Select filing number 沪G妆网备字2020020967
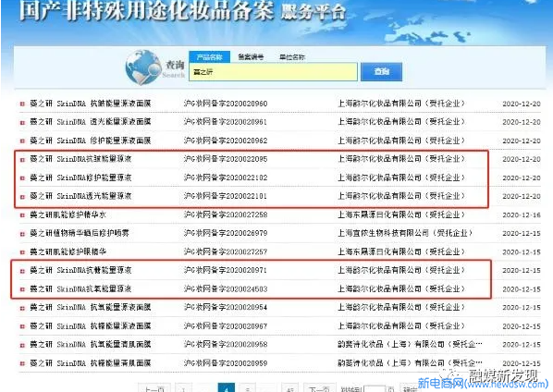Viewport: 553px width, 392px height. (x=226, y=326)
